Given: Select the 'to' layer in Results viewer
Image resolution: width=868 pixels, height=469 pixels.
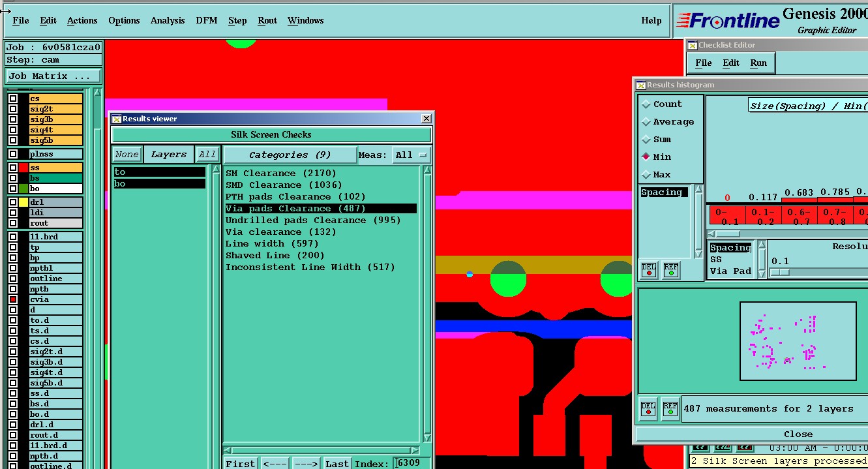Looking at the screenshot, I should [160, 172].
